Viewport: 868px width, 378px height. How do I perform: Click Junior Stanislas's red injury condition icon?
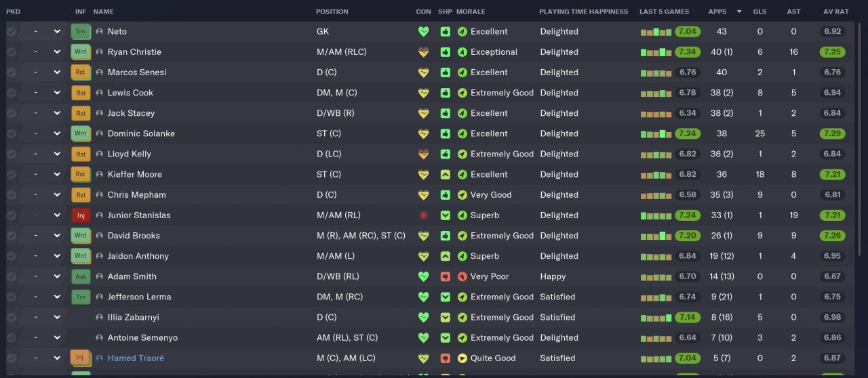(424, 215)
